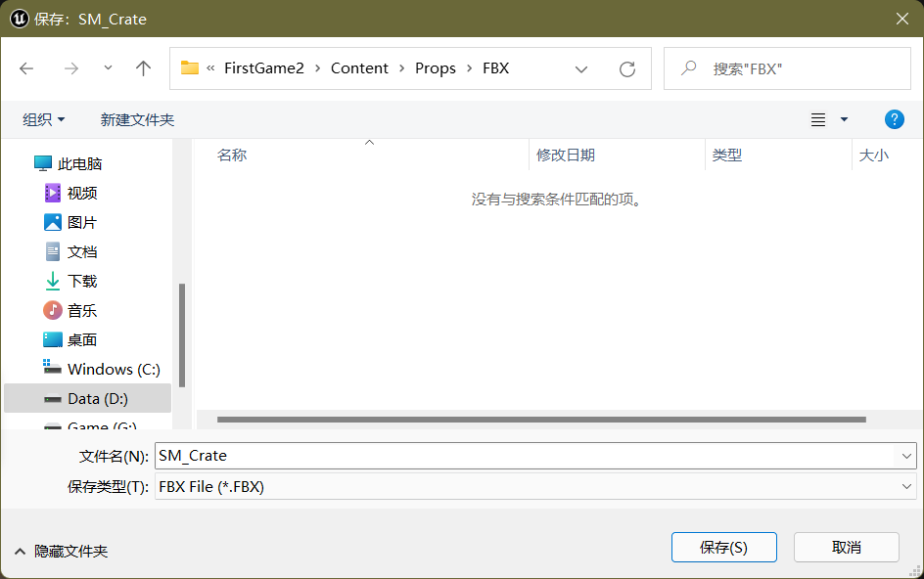Viewport: 924px width, 579px height.
Task: Go up one folder level
Action: (143, 68)
